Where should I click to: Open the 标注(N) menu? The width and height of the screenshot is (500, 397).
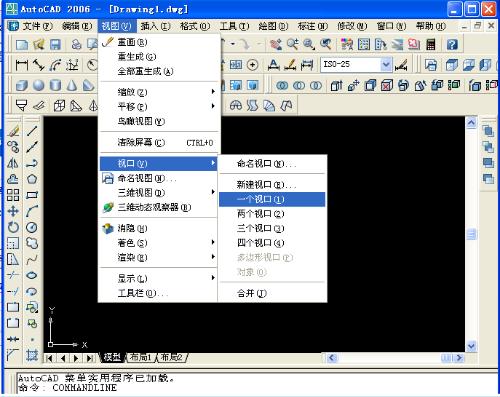(x=312, y=26)
